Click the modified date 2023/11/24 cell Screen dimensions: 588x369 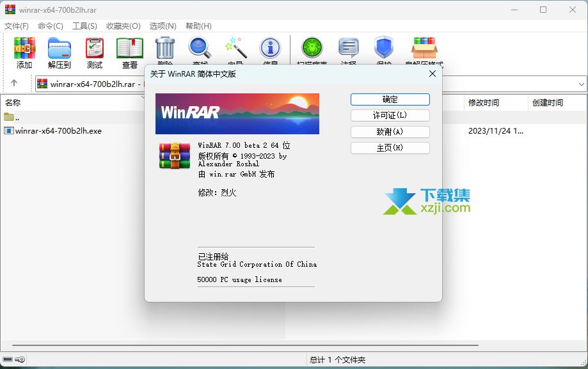[495, 131]
